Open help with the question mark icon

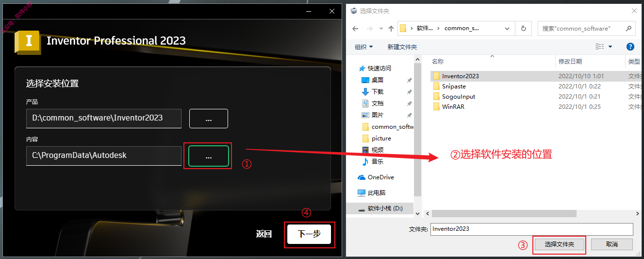click(x=630, y=47)
